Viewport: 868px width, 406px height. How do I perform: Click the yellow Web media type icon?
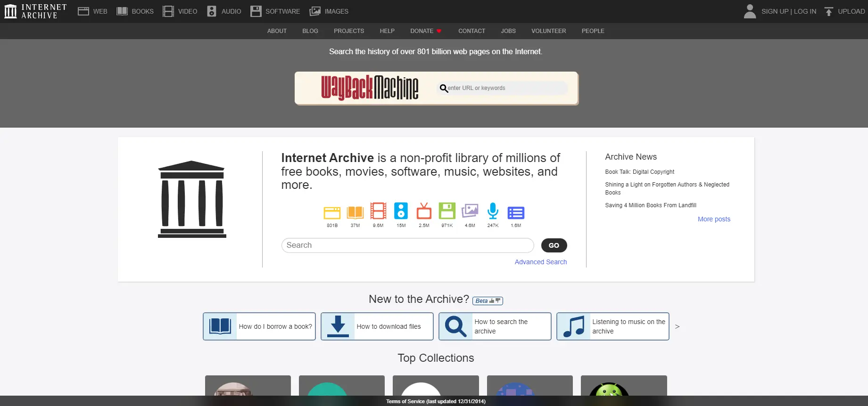[x=332, y=212]
